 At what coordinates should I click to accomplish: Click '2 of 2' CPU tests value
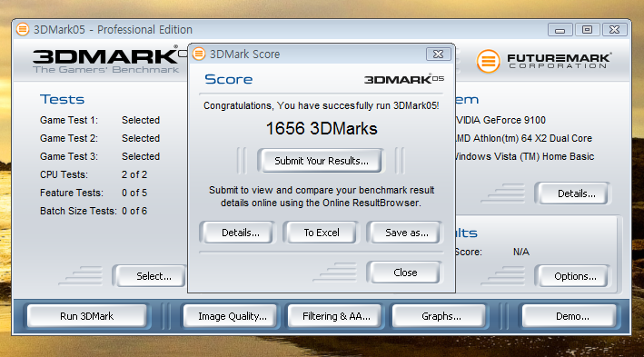[134, 174]
